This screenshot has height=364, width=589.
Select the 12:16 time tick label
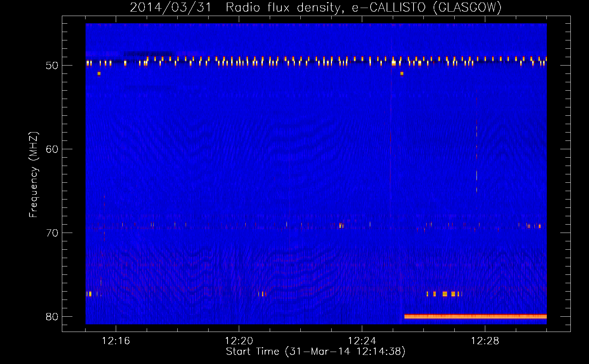coord(116,341)
